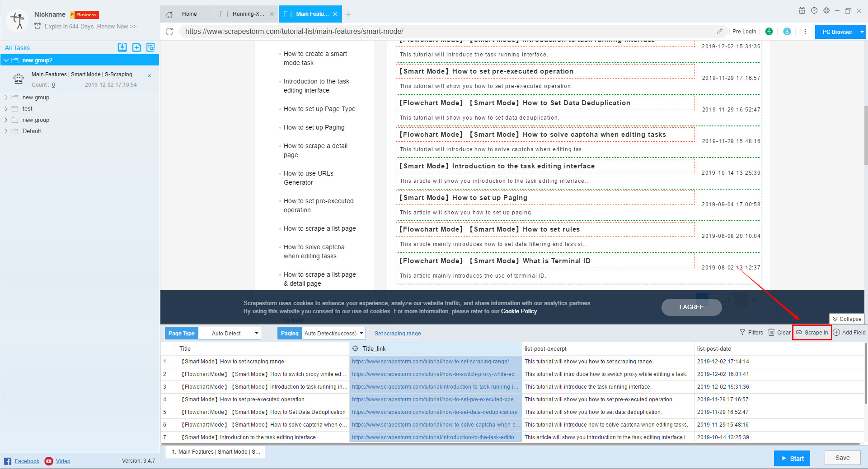Screen dimensions: 868x469
Task: Click the blue key icon in address bar
Action: [787, 32]
